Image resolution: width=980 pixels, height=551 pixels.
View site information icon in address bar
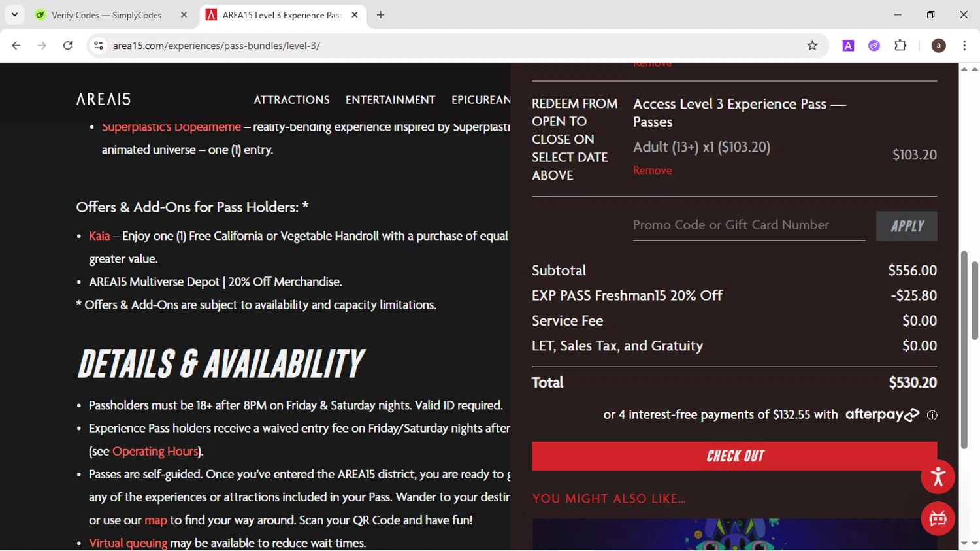[x=99, y=46]
